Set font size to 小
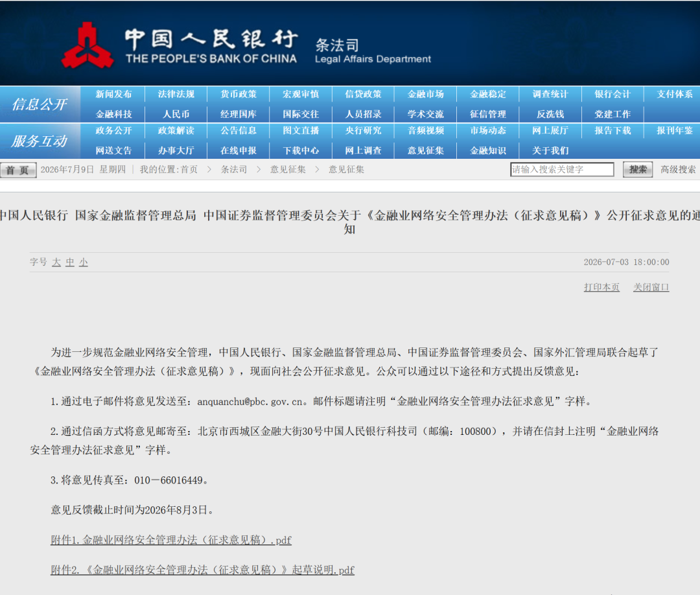 pyautogui.click(x=84, y=262)
